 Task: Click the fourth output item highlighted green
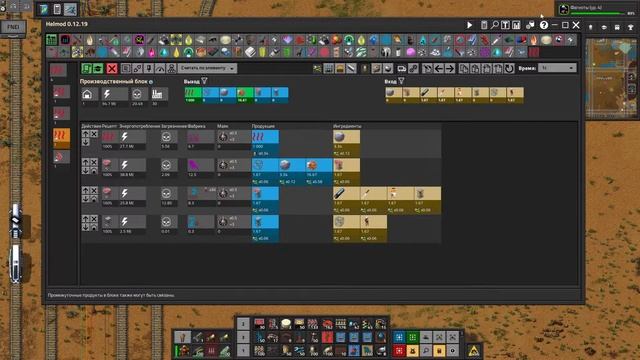click(x=245, y=95)
